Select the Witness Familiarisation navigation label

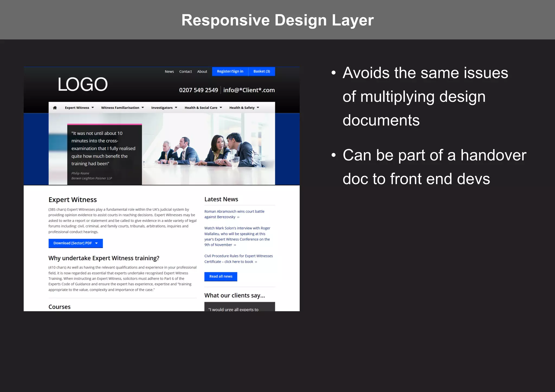click(x=120, y=108)
